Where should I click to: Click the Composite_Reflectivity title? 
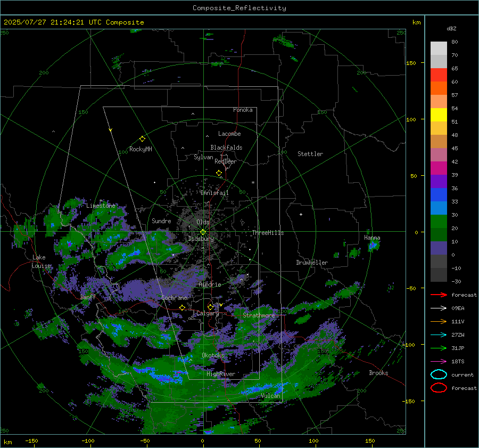[240, 8]
